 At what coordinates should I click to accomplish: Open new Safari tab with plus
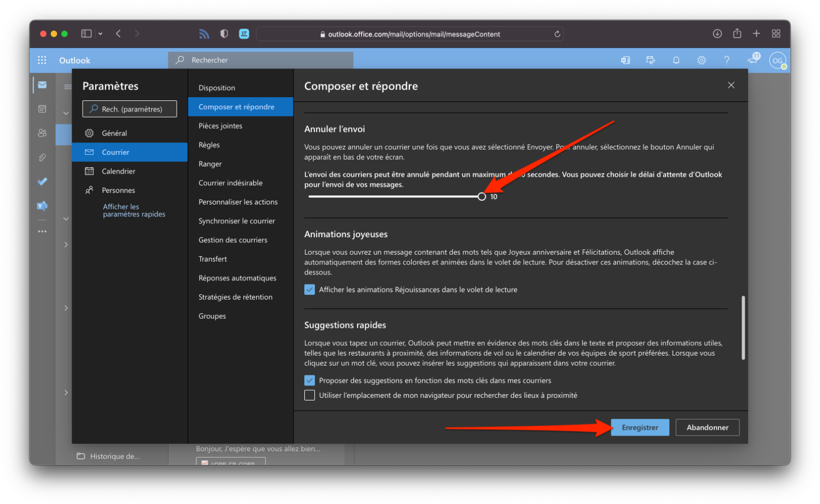point(756,34)
